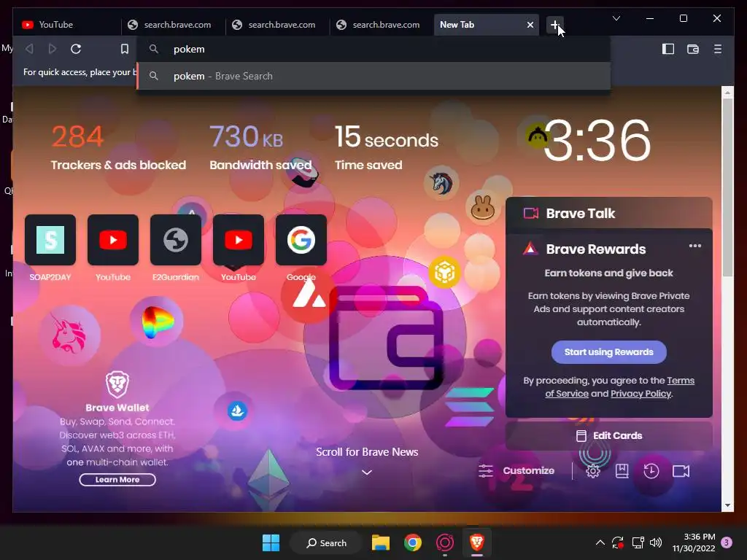This screenshot has width=747, height=560.
Task: Open the Brave Wallet toolbar icon
Action: pyautogui.click(x=693, y=49)
